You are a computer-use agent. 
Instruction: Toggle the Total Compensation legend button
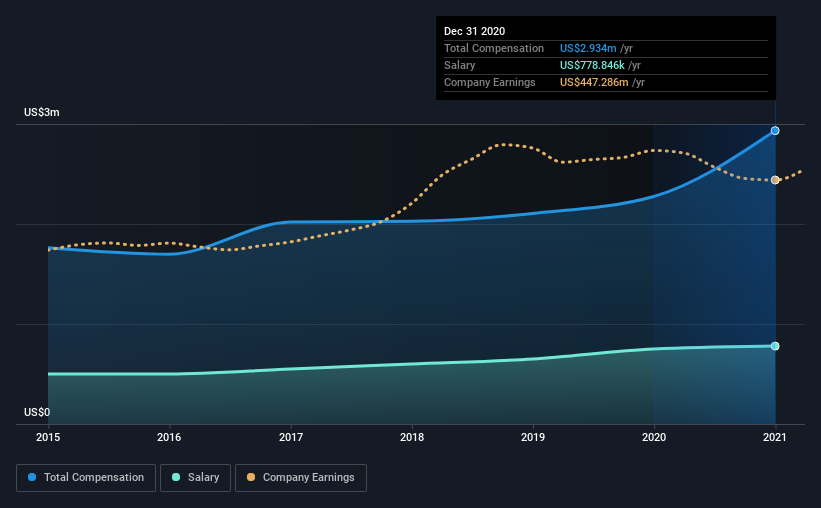coord(86,478)
